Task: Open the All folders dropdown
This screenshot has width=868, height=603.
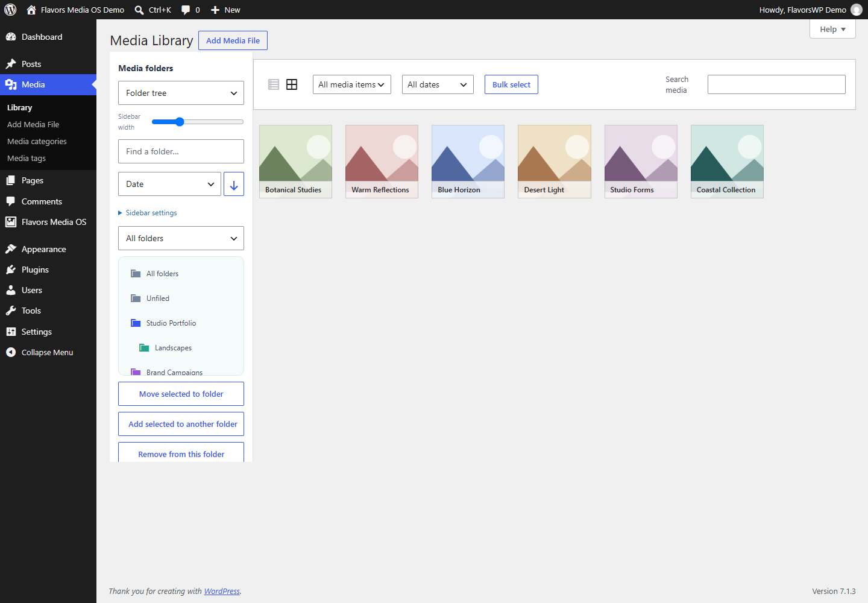Action: point(181,238)
